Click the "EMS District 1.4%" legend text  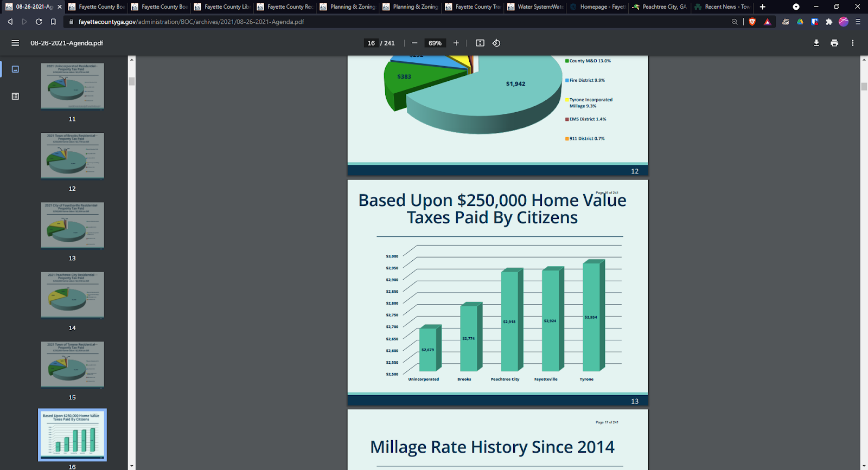tap(588, 119)
